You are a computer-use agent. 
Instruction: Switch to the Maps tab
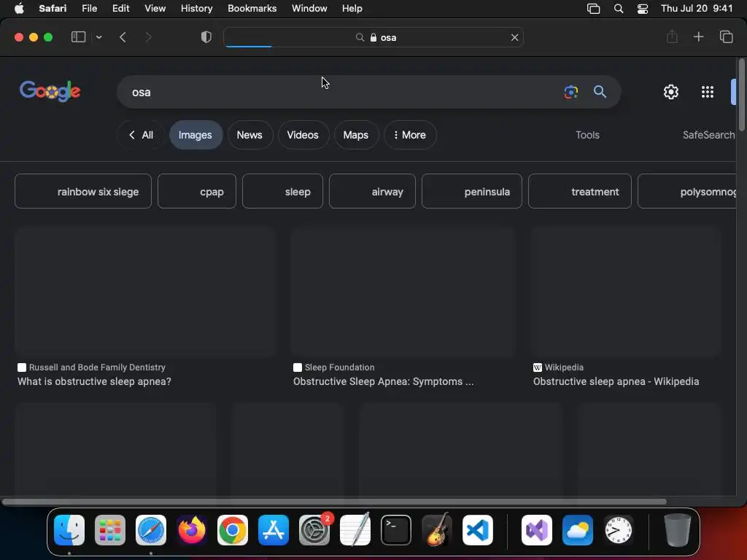click(356, 135)
